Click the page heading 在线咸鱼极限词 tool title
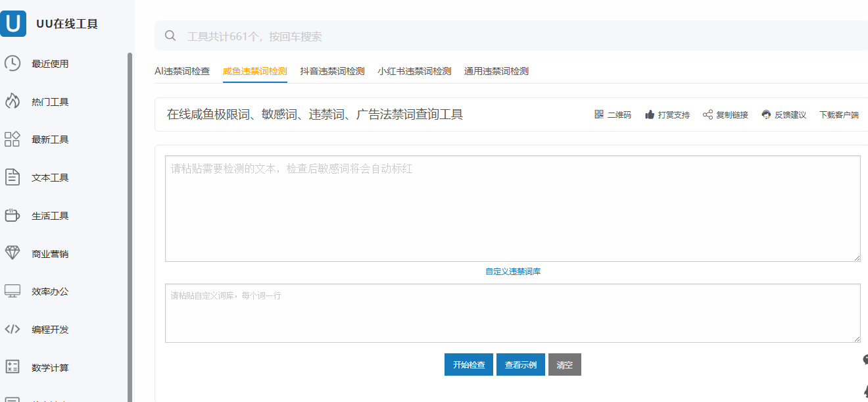 coord(315,114)
